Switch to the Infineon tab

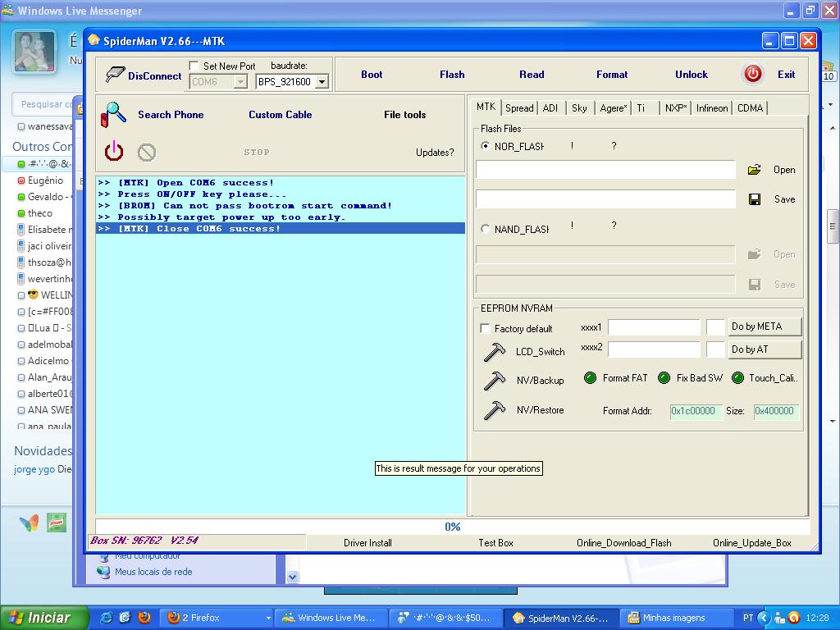pyautogui.click(x=712, y=108)
